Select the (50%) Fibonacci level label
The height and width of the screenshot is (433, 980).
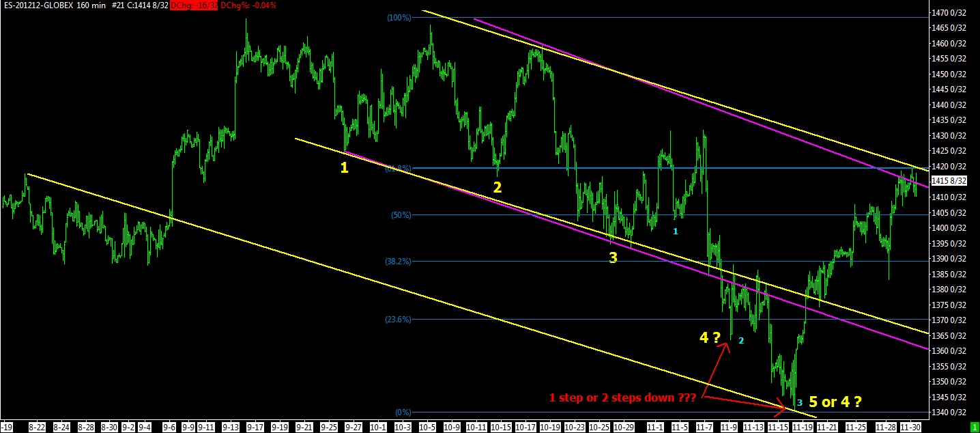(x=401, y=215)
